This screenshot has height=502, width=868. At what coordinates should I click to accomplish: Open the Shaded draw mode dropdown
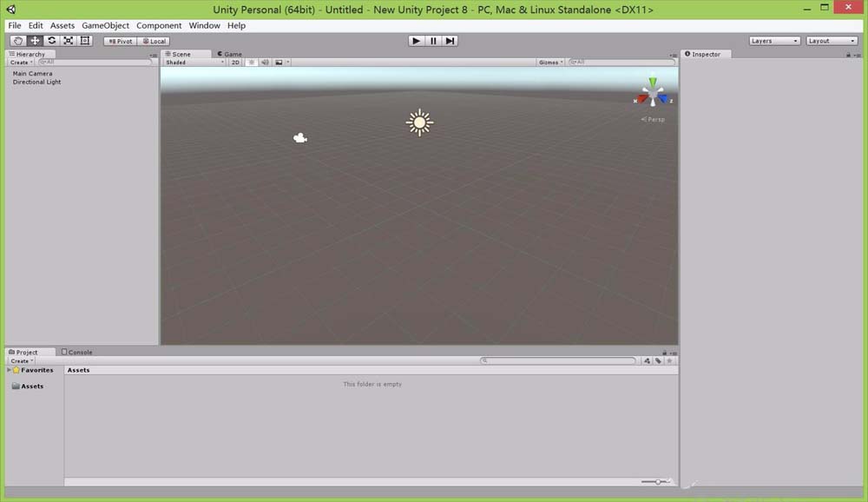click(194, 62)
